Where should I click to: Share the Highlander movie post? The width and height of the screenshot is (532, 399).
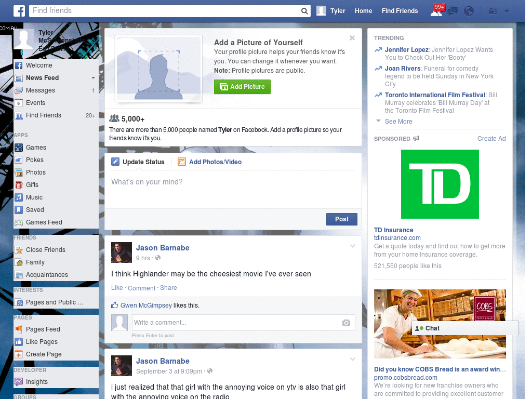click(x=168, y=288)
